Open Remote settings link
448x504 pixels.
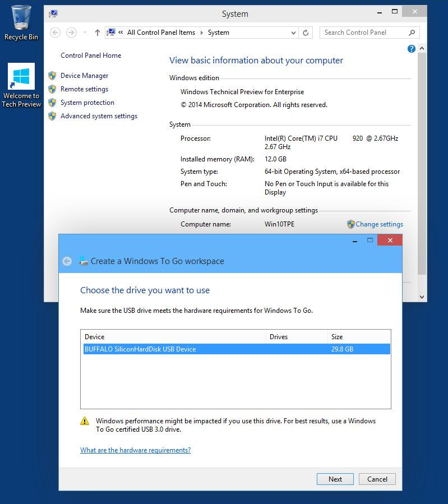coord(85,89)
